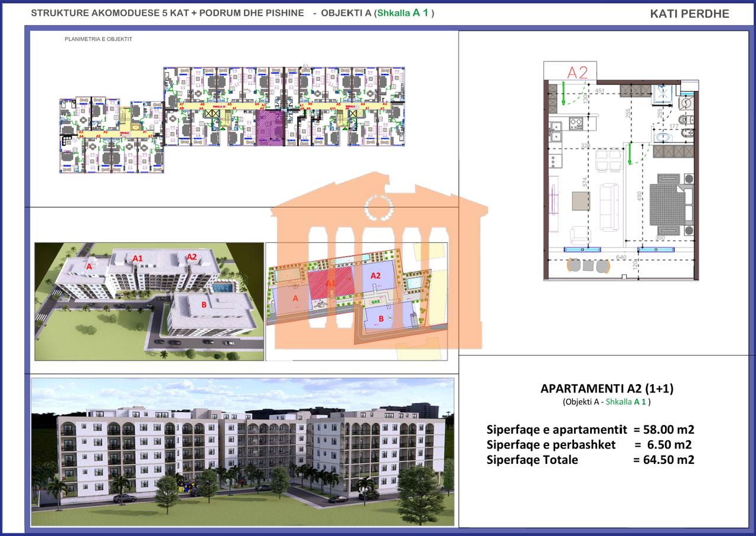
Task: Click the purple highlighted apartment in overview plan
Action: (271, 128)
